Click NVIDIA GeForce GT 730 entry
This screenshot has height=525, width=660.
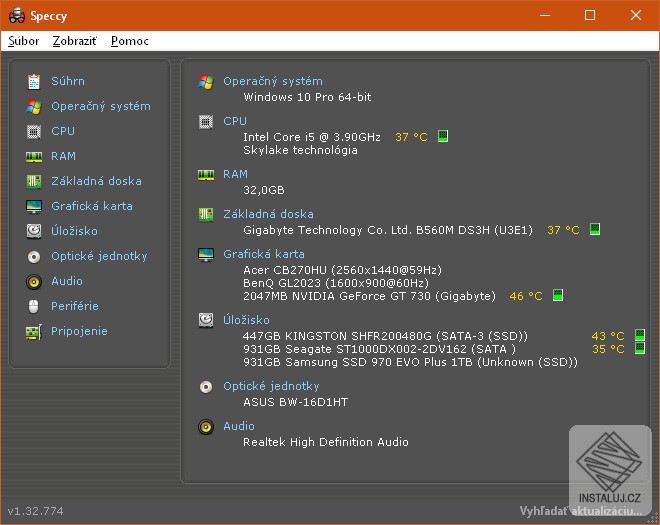point(370,296)
